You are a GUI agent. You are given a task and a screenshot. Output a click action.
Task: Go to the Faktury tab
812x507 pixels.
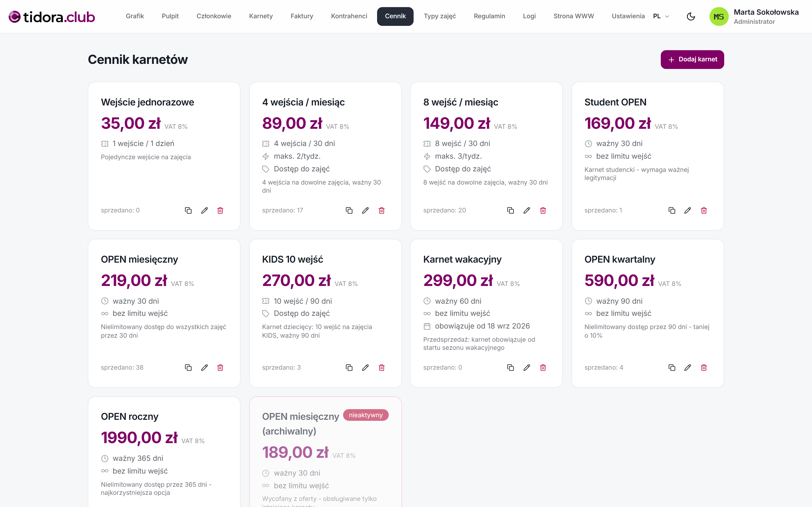pos(302,16)
